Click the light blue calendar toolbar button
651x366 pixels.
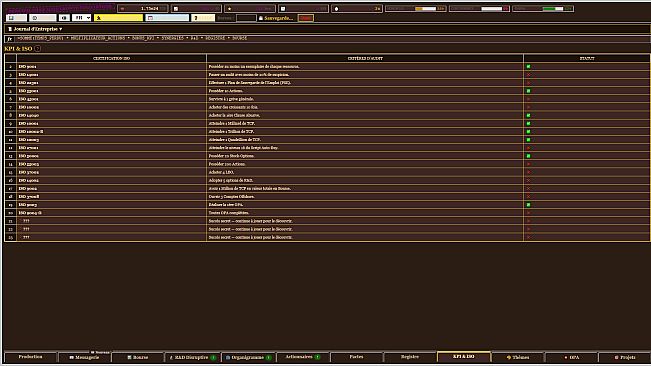(167, 18)
